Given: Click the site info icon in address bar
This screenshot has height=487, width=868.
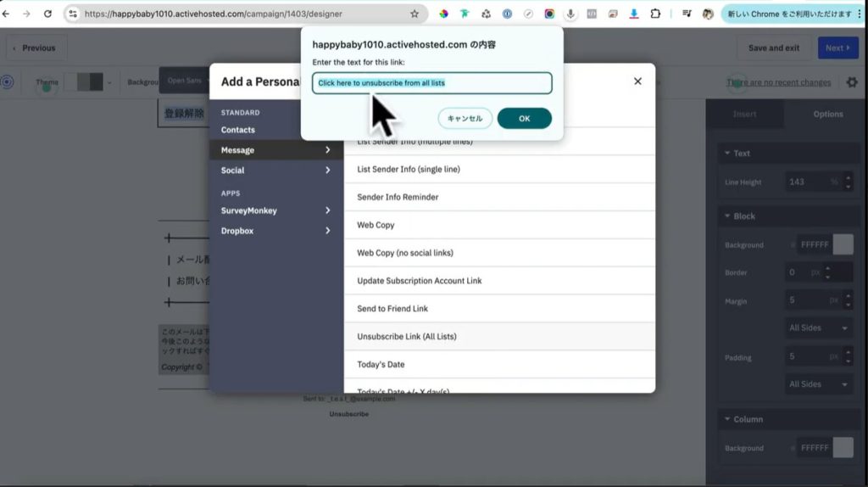Looking at the screenshot, I should (73, 14).
